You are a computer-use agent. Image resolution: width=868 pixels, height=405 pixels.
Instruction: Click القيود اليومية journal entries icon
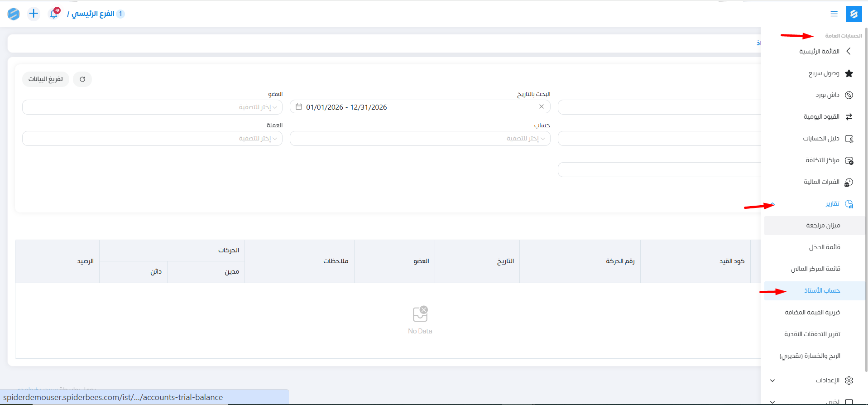(x=849, y=117)
